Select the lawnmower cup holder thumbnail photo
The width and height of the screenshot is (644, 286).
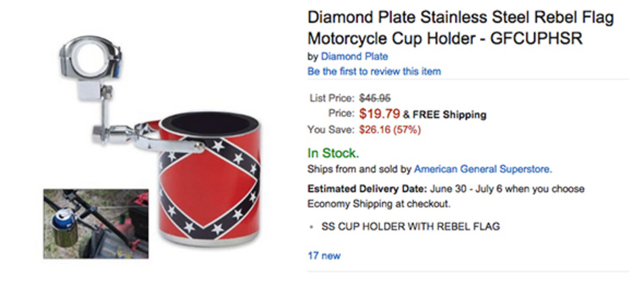coord(96,223)
